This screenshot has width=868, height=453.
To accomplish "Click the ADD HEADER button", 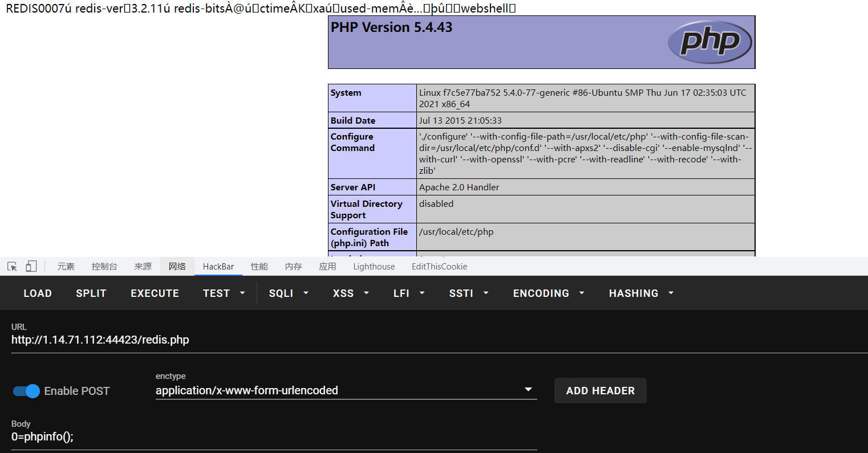I will [600, 390].
